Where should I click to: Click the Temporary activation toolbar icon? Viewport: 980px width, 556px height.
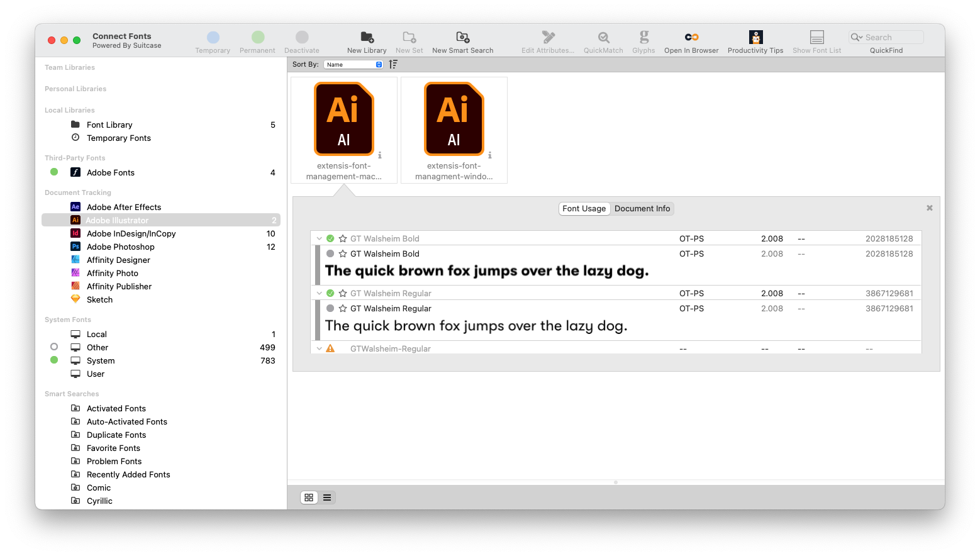tap(213, 38)
